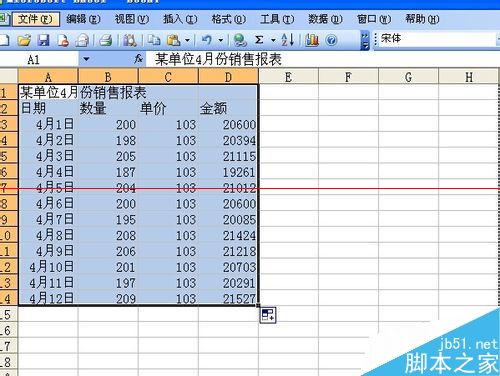Screen dimensions: 500x376
Task: Open the 格式(O) menu
Action: pyautogui.click(x=229, y=19)
